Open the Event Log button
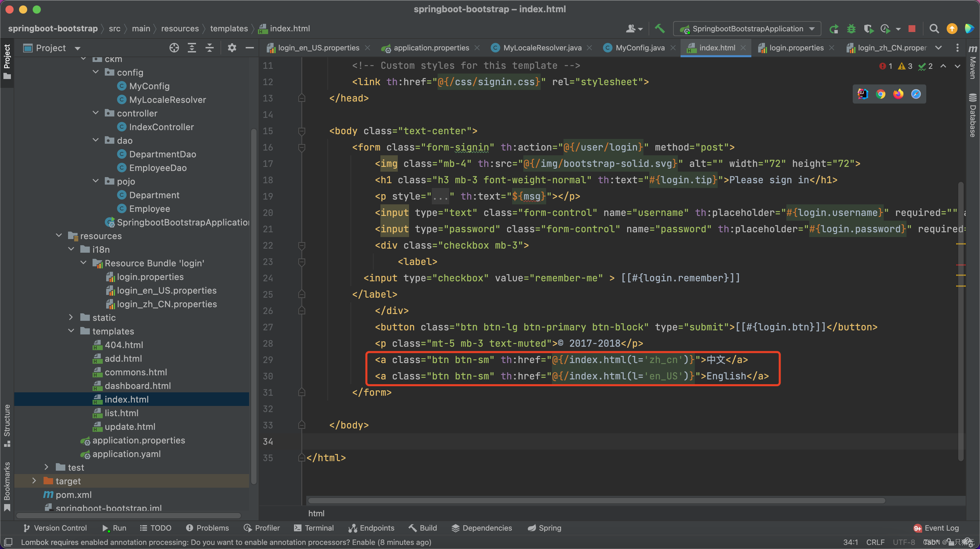980x549 pixels. [x=936, y=528]
